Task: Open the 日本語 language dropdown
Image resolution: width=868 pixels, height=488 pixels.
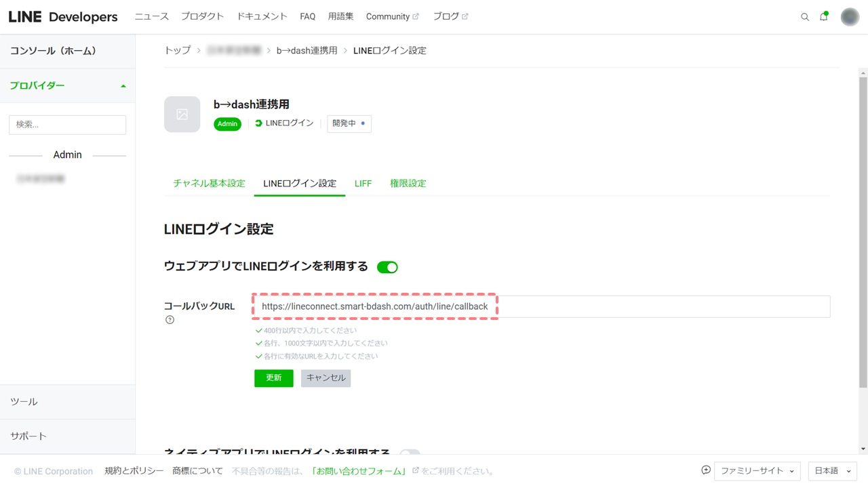Action: coord(833,471)
